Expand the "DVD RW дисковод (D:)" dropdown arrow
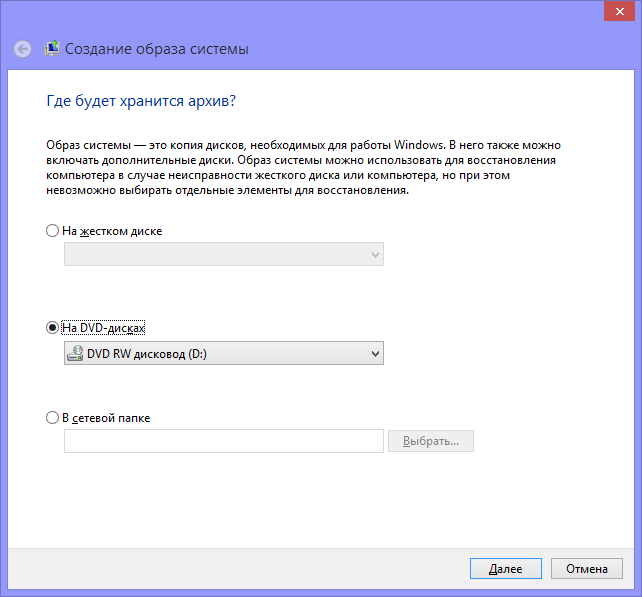This screenshot has width=642, height=597. point(375,353)
